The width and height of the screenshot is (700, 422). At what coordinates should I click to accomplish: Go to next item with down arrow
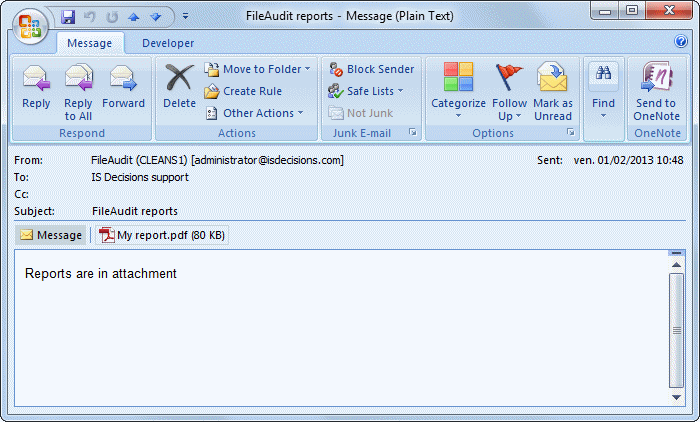pyautogui.click(x=155, y=17)
